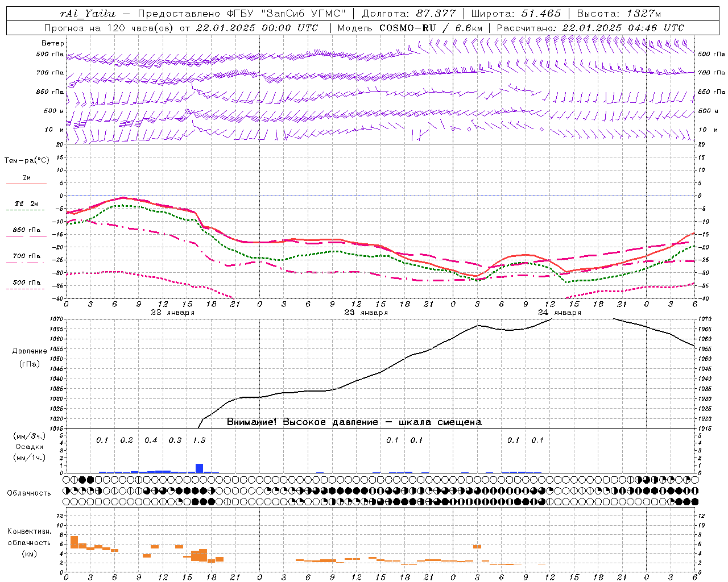The height and width of the screenshot is (582, 728).
Task: Click the Td 2м dew point legend label
Action: (27, 203)
